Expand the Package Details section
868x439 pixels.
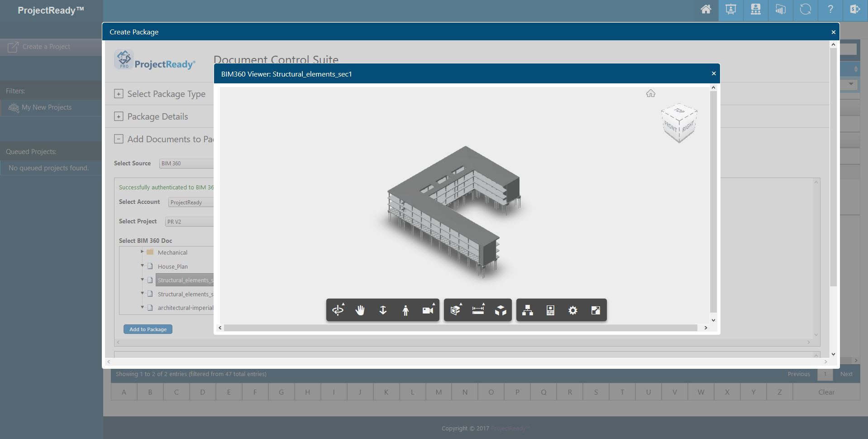click(x=119, y=116)
